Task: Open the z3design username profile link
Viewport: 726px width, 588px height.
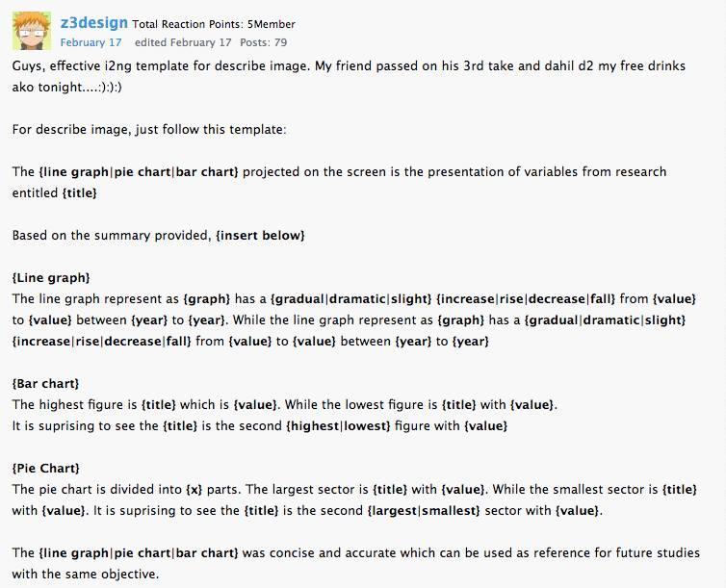Action: pyautogui.click(x=93, y=22)
